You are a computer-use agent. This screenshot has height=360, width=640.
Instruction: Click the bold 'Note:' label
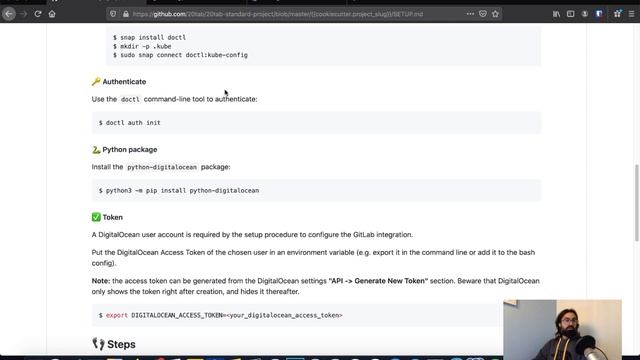tap(101, 281)
